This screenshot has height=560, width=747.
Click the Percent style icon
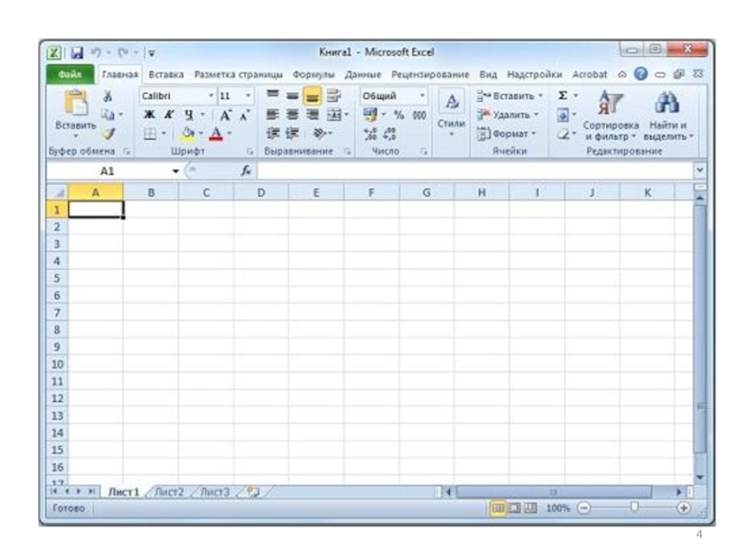[x=400, y=115]
